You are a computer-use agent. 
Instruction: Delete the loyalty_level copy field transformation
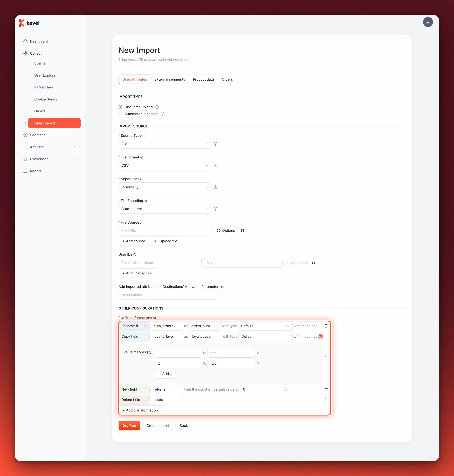coord(326,358)
